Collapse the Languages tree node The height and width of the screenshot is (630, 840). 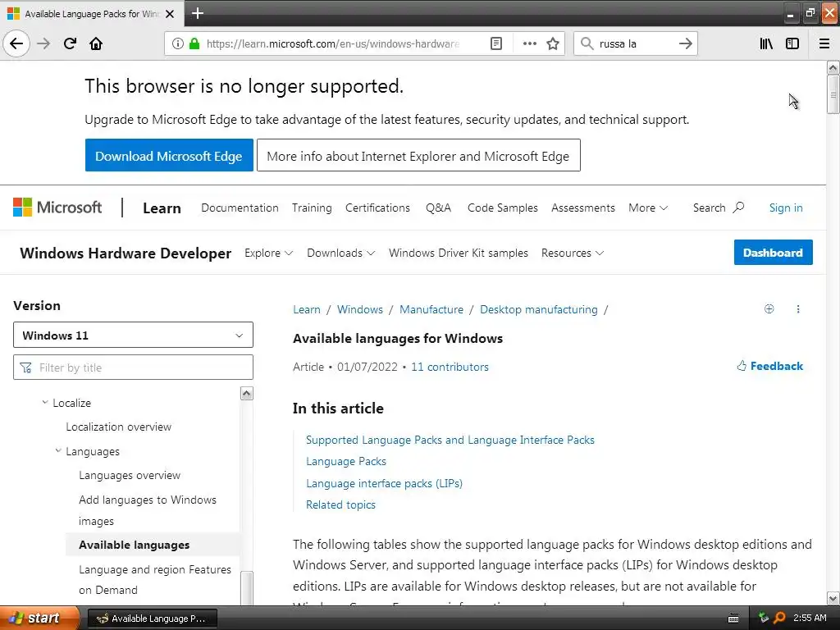pos(58,451)
